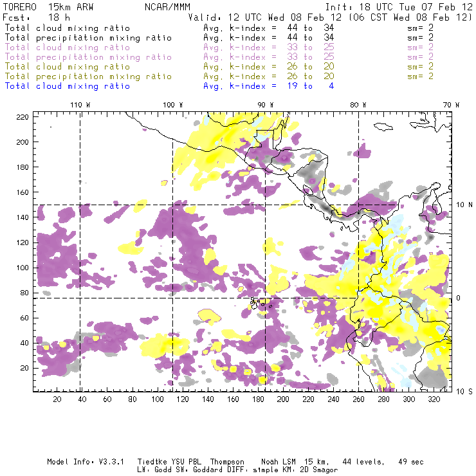Select horizontal-axis tick label '140'

coord(208,399)
